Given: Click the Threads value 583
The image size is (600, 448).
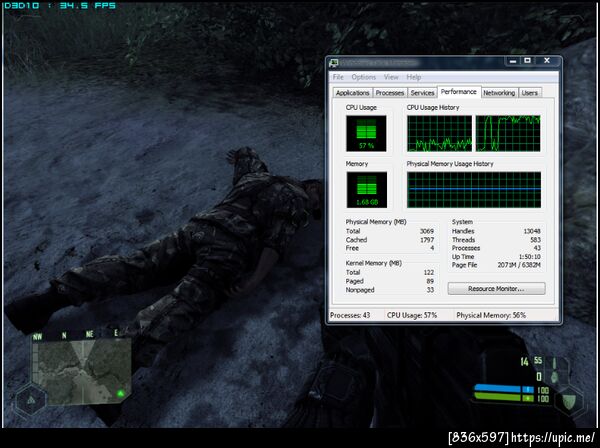Looking at the screenshot, I should 535,240.
